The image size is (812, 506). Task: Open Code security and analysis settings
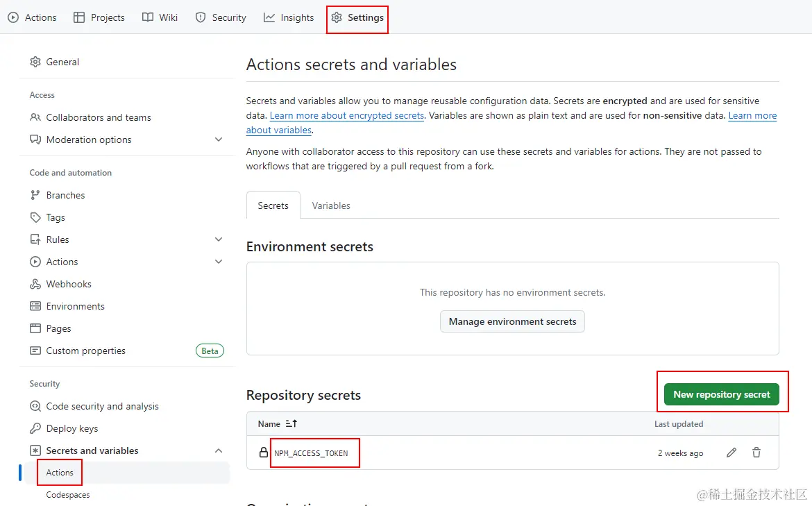[x=101, y=406]
